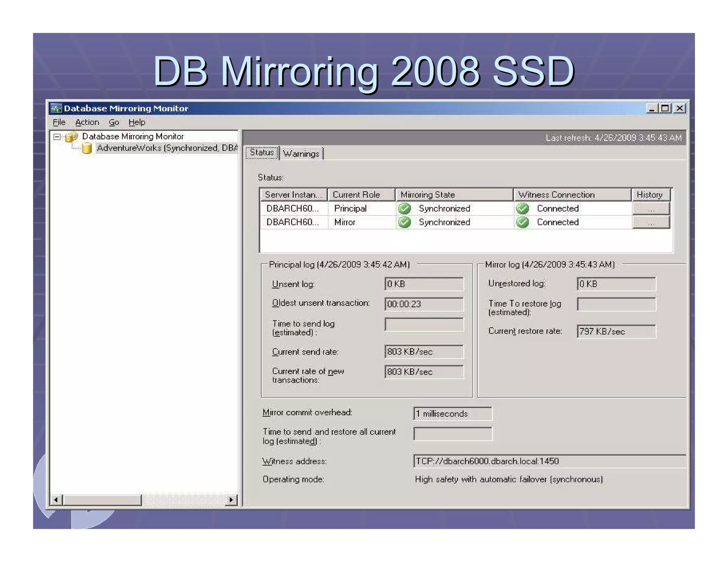728x562 pixels.
Task: Click the High safety operating mode text
Action: [x=509, y=480]
